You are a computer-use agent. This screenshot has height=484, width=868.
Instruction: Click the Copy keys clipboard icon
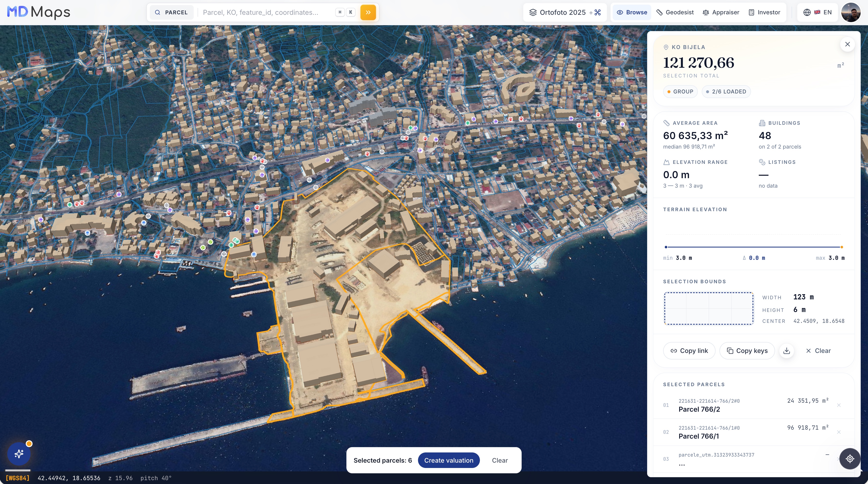(730, 351)
